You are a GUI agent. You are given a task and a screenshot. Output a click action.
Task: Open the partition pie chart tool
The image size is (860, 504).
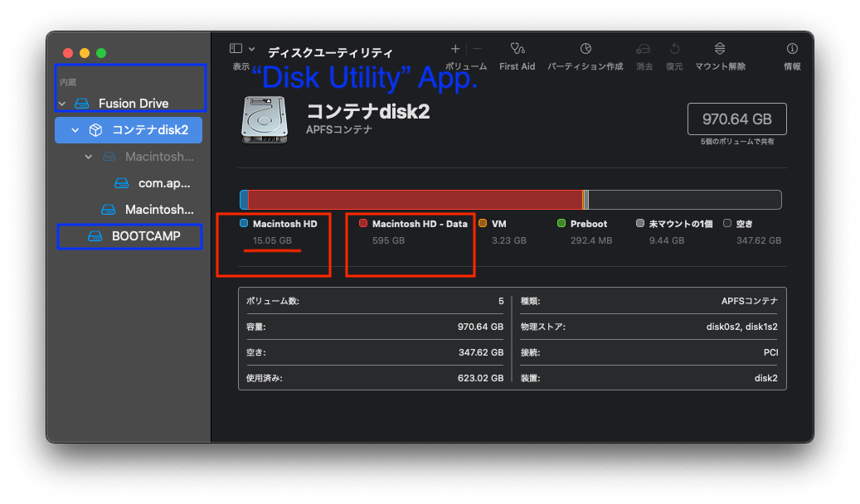585,49
